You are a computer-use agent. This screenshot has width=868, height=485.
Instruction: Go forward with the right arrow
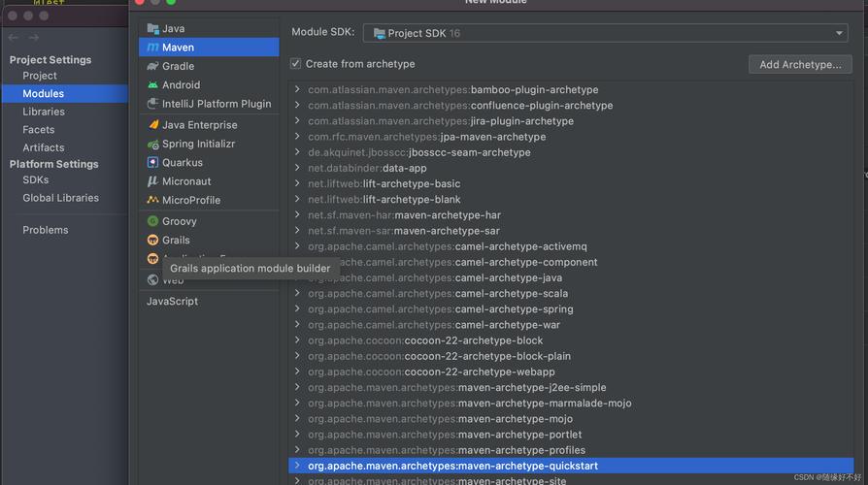tap(34, 38)
